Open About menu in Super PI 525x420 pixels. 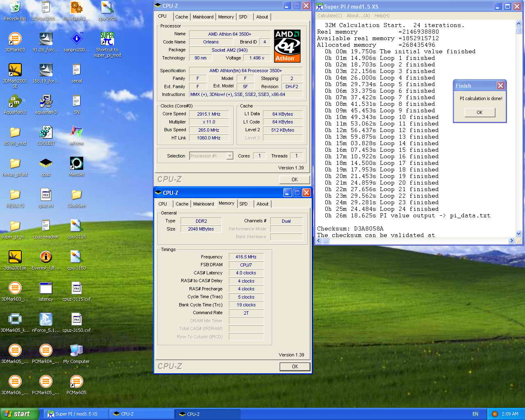pyautogui.click(x=358, y=16)
